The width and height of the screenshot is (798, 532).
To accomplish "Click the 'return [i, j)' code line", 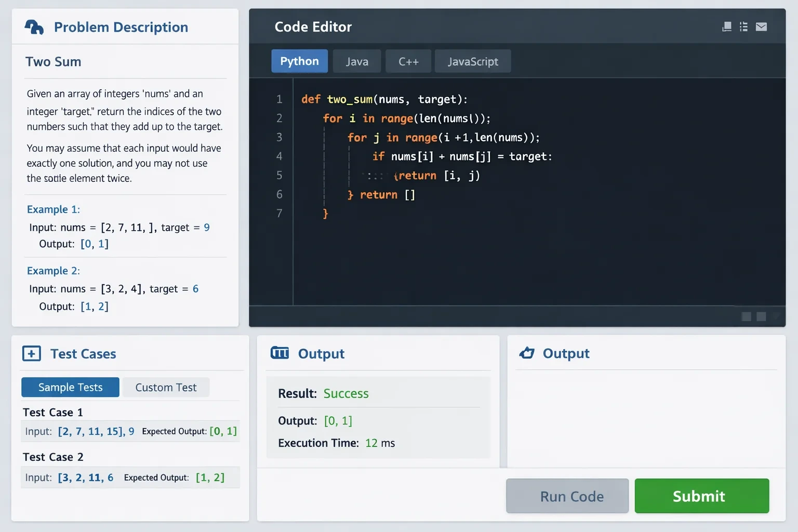I will [437, 176].
